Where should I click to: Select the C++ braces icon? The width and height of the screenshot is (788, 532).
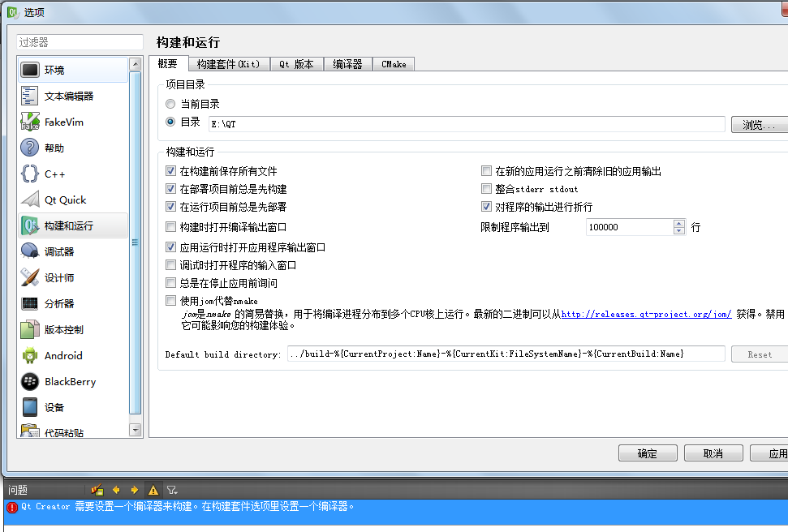click(x=30, y=174)
